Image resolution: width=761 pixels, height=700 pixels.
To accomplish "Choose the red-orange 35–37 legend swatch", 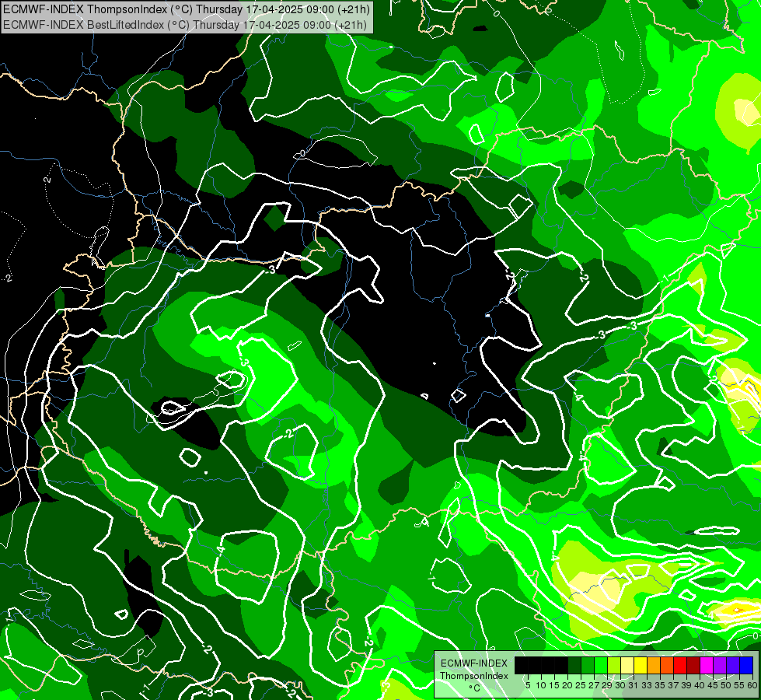I will click(x=667, y=665).
